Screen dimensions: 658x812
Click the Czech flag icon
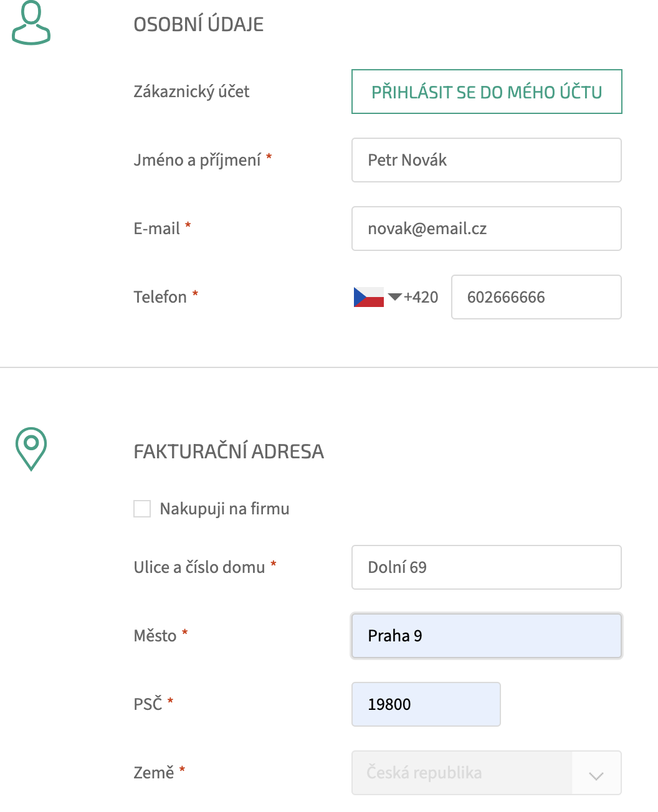pyautogui.click(x=369, y=297)
